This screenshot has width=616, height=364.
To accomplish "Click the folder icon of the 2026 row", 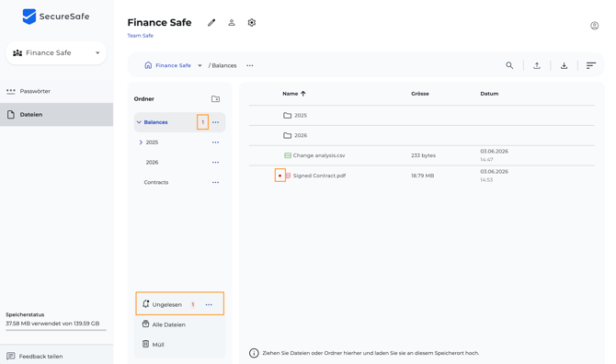I will tap(288, 135).
